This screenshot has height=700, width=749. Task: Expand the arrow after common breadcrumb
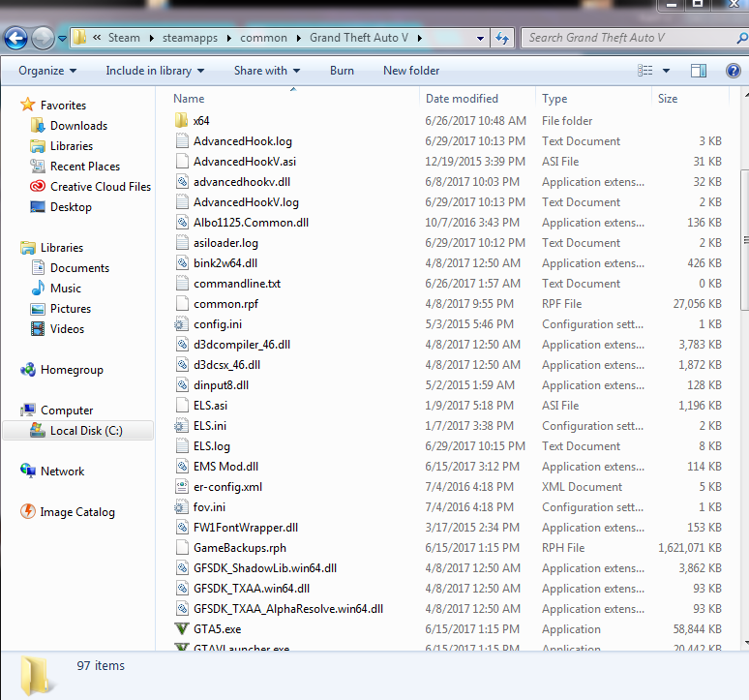point(299,38)
